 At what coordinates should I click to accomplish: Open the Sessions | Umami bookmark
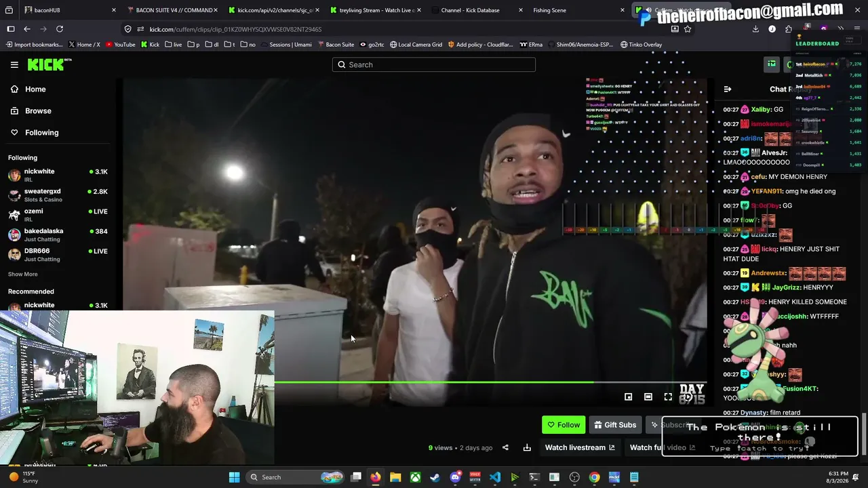pyautogui.click(x=285, y=45)
